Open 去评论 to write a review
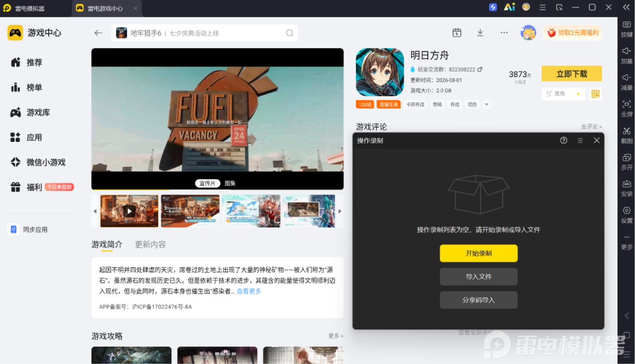The width and height of the screenshot is (635, 364). pos(591,127)
